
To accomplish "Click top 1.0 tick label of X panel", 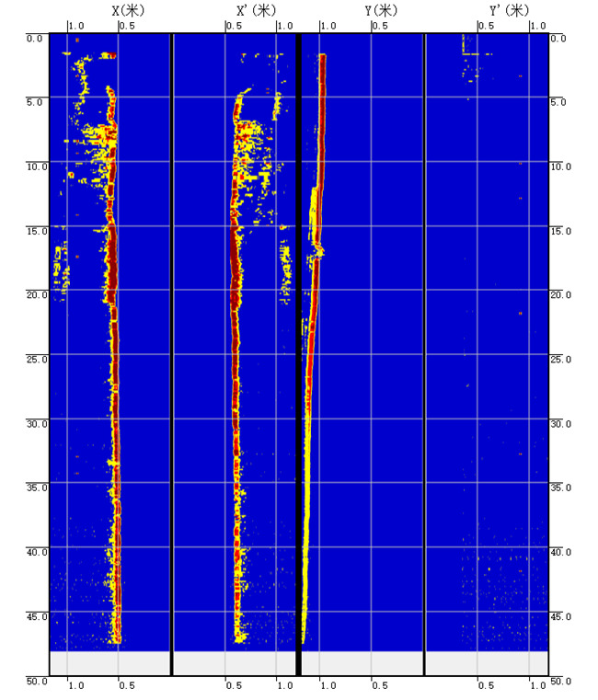I will click(76, 26).
